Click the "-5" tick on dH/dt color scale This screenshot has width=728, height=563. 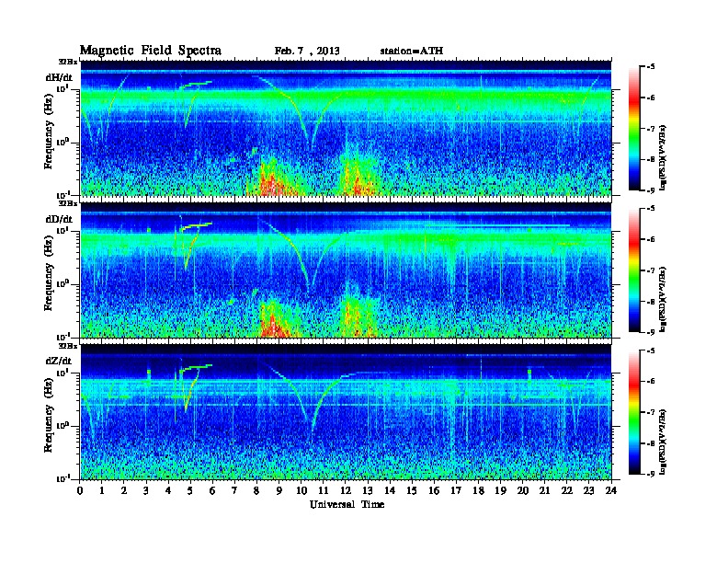pyautogui.click(x=651, y=67)
